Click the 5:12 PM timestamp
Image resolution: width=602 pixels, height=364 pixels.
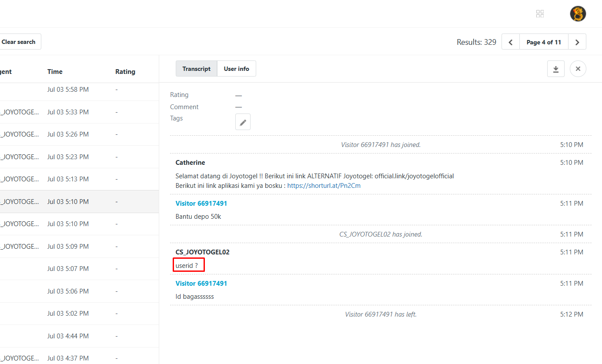(572, 314)
